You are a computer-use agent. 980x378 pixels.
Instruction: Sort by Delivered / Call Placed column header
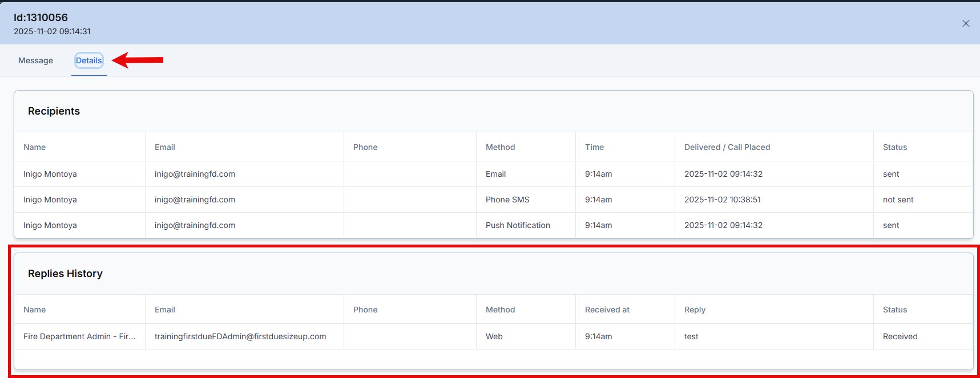coord(727,147)
